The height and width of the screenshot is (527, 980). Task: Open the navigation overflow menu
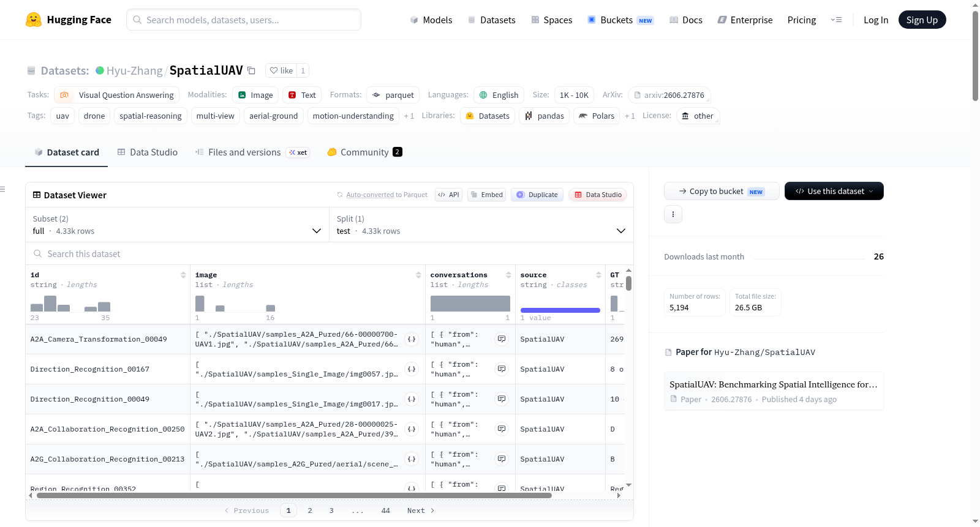point(836,20)
